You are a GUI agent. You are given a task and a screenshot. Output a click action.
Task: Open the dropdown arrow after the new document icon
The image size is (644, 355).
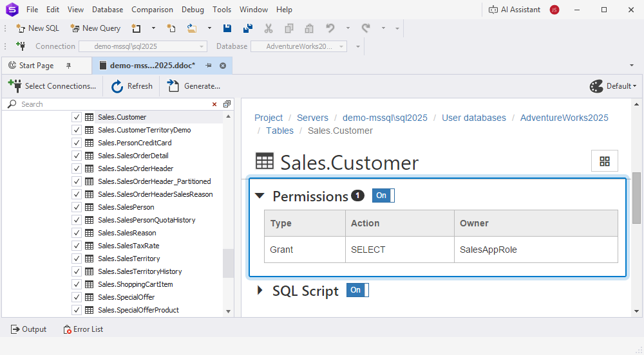coord(154,28)
